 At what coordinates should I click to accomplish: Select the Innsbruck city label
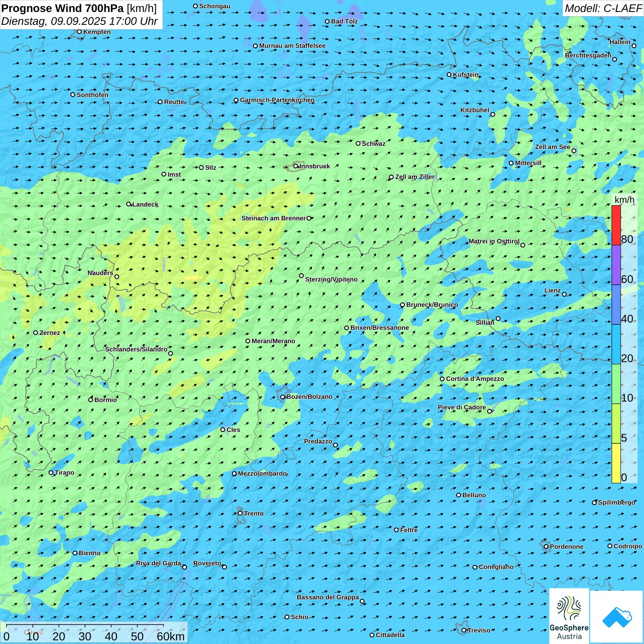coord(315,166)
